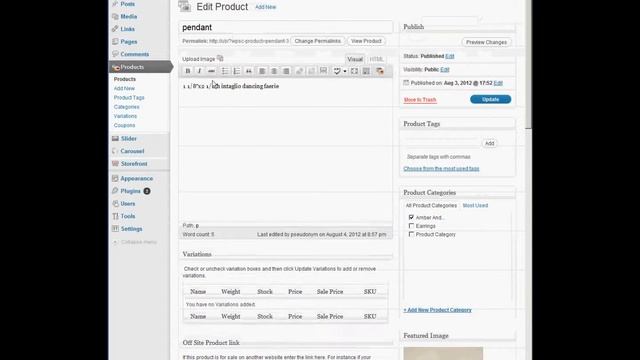Screen dimensions: 640x360
Task: Open the Users sidebar menu
Action: 127,204
